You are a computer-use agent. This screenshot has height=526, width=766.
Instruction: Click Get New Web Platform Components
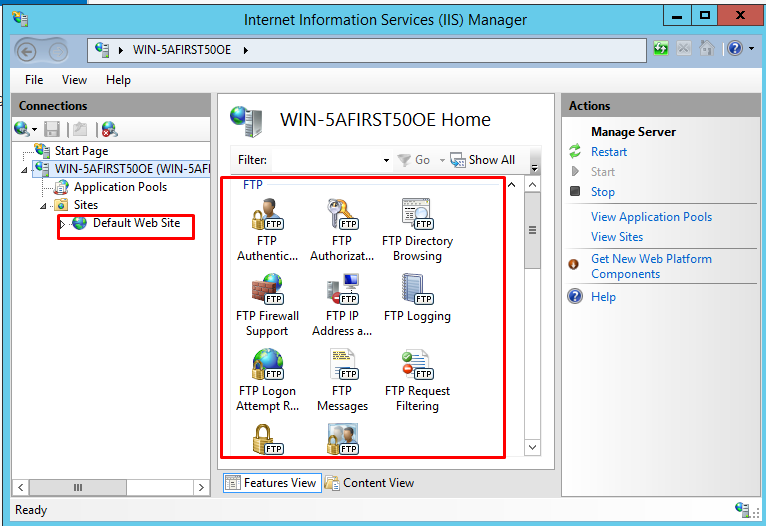click(651, 266)
